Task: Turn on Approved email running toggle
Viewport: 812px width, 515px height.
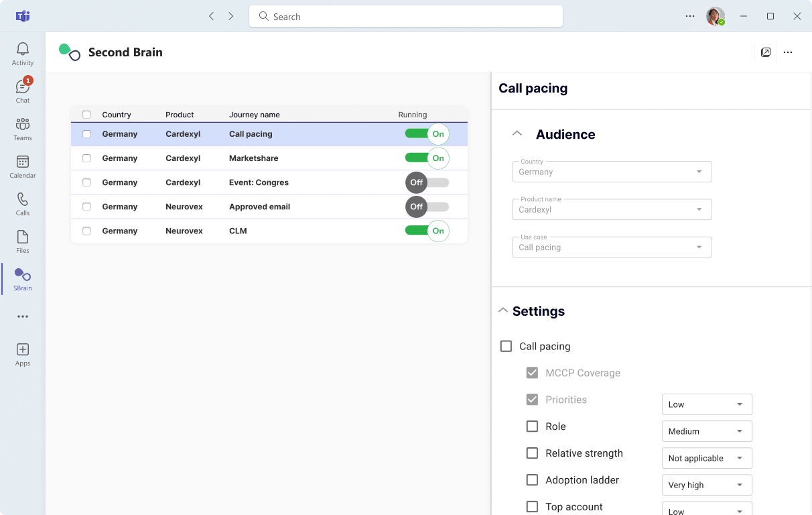Action: point(427,207)
